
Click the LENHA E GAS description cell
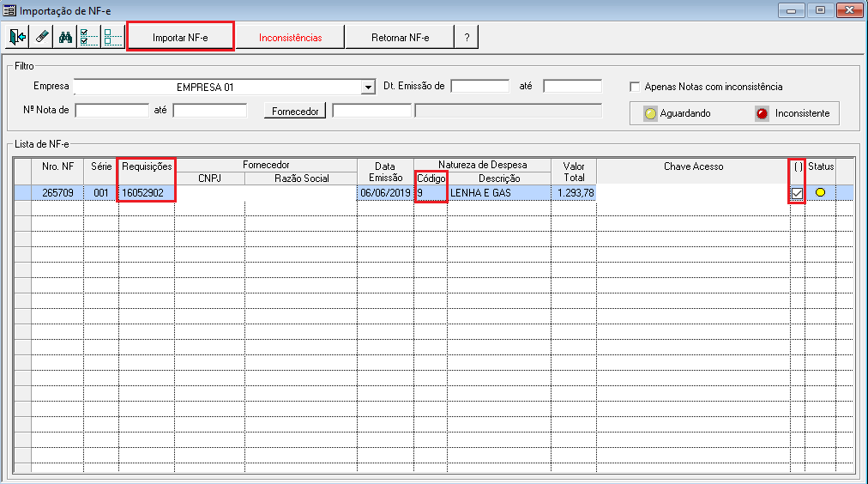(x=499, y=193)
